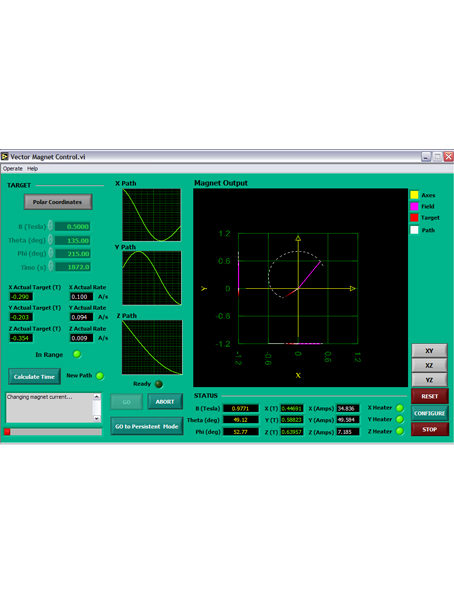
Task: Click the Ready status LED
Action: tap(159, 384)
